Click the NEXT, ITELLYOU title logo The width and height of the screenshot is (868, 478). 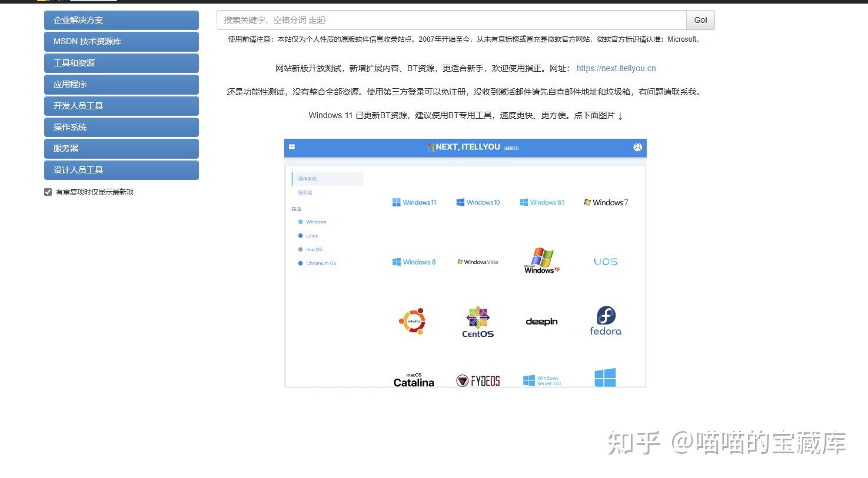click(473, 147)
